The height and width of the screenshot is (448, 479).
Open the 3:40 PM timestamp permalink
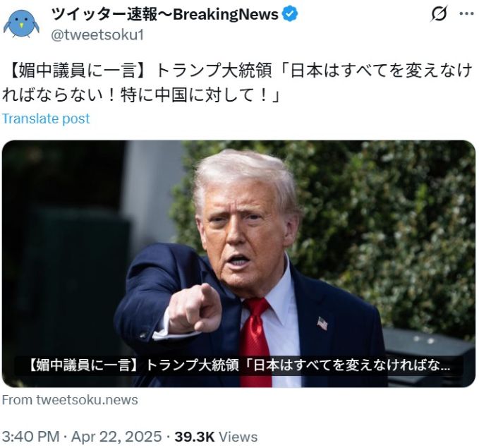click(x=30, y=437)
